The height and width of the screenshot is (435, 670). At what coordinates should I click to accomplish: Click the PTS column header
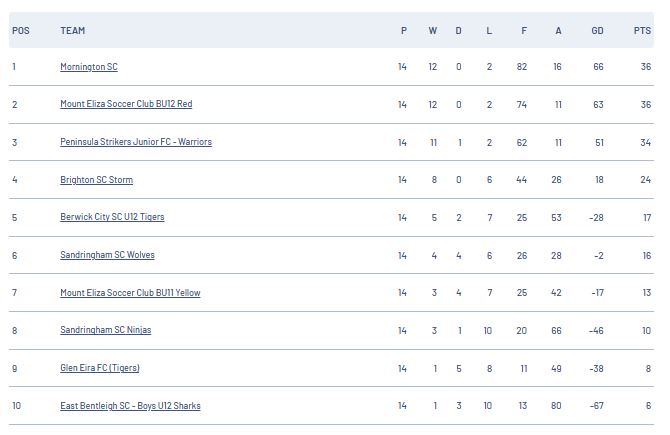click(642, 31)
